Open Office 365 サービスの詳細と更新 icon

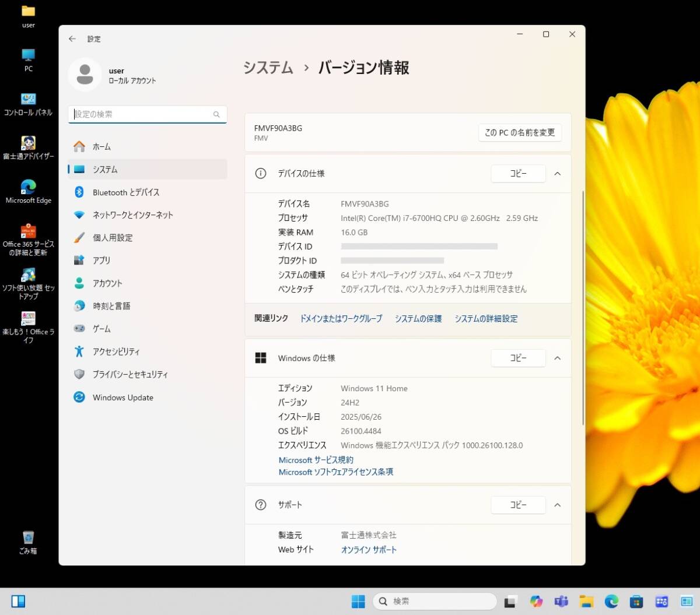[x=29, y=239]
